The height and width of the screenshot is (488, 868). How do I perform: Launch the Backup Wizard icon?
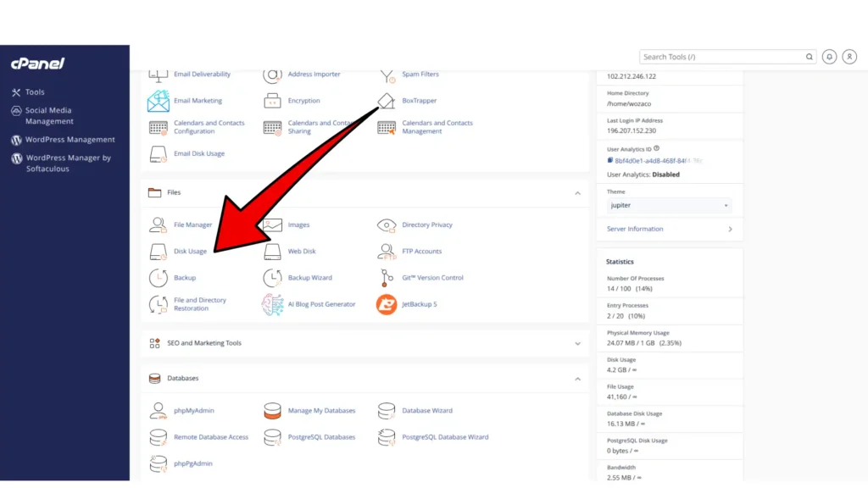[x=272, y=278]
